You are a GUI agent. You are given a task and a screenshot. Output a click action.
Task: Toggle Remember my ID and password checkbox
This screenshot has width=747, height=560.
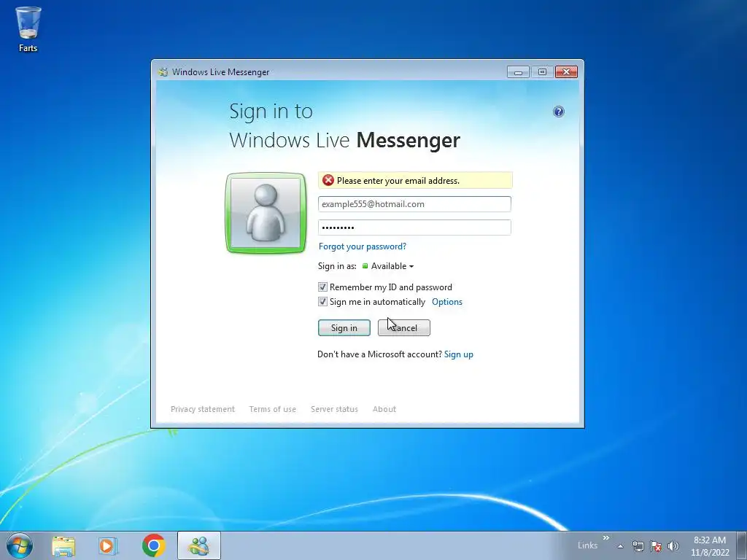(x=322, y=287)
